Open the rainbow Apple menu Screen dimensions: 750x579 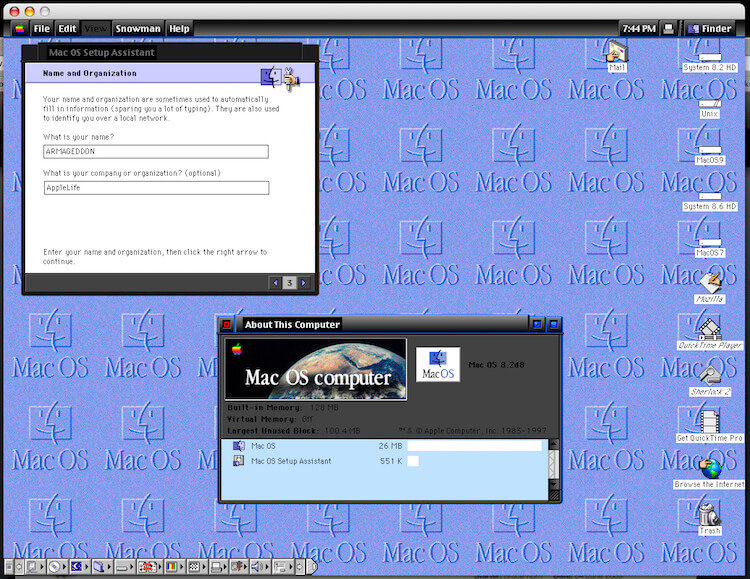(20, 29)
